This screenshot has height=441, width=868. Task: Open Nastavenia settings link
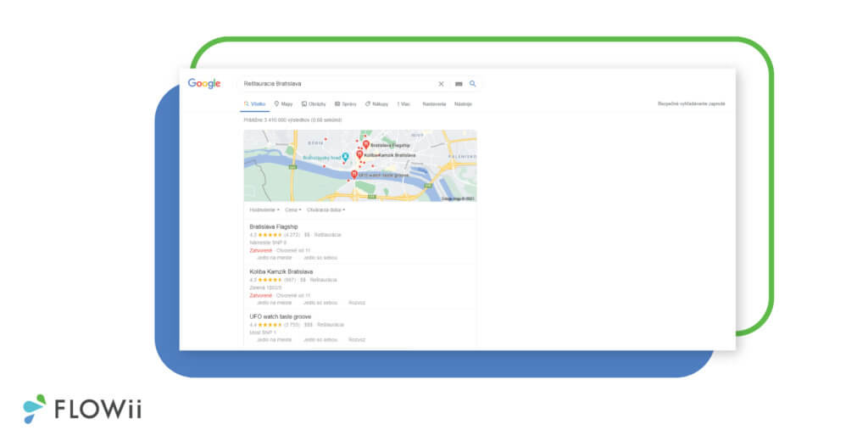[x=434, y=104]
